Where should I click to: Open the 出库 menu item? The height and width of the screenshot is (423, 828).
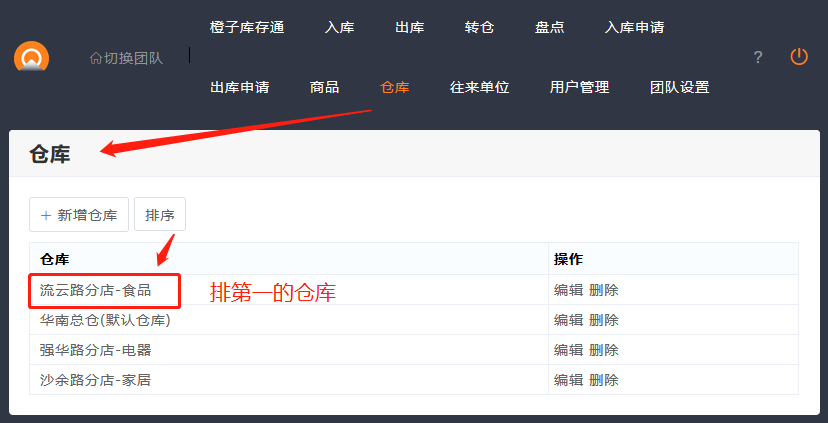410,27
